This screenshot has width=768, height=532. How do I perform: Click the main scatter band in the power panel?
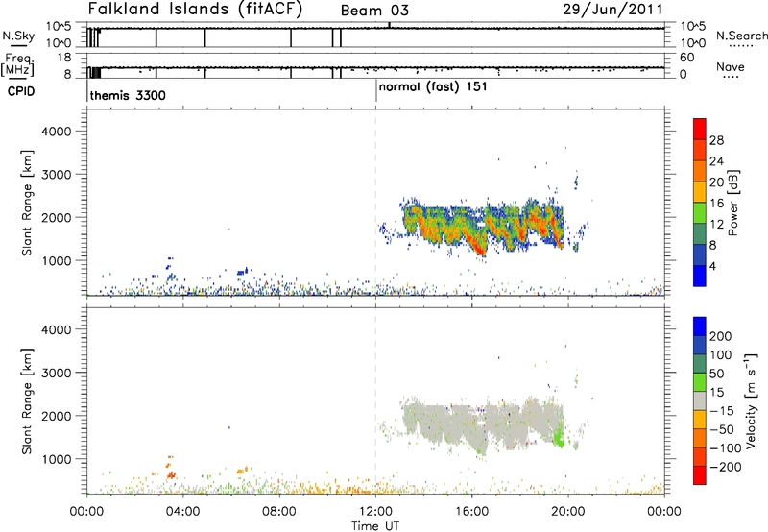click(x=483, y=226)
